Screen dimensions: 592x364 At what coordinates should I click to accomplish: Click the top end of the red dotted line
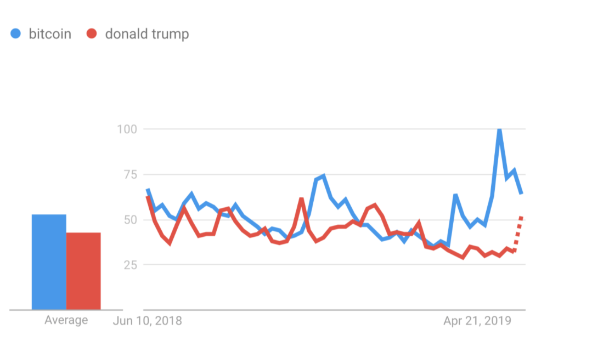(x=521, y=218)
